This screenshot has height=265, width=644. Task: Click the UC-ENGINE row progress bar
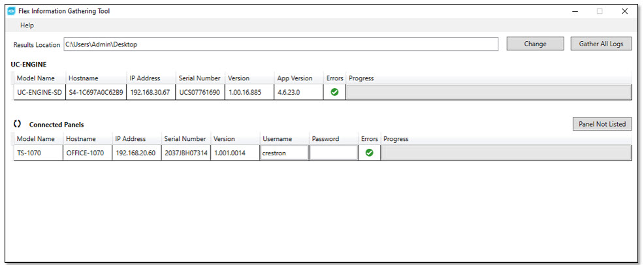[488, 92]
